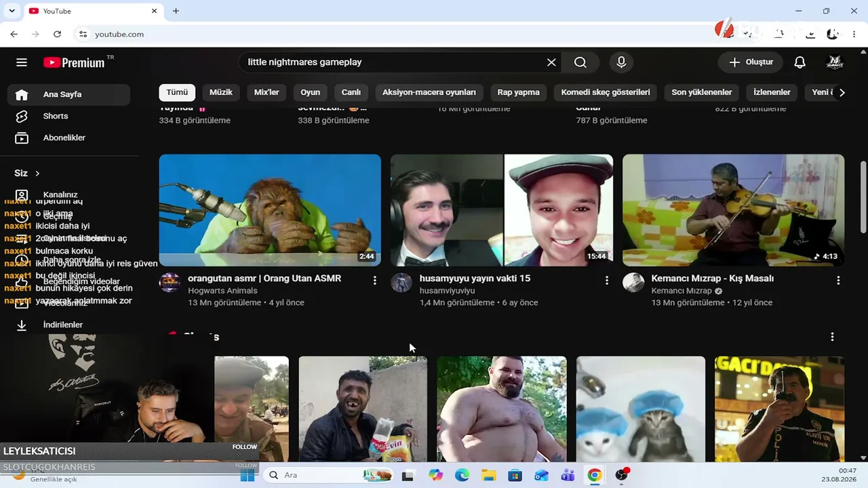Screen dimensions: 868x488
Task: Pick the Aksiyon-macera oyunları chip
Action: coord(429,92)
